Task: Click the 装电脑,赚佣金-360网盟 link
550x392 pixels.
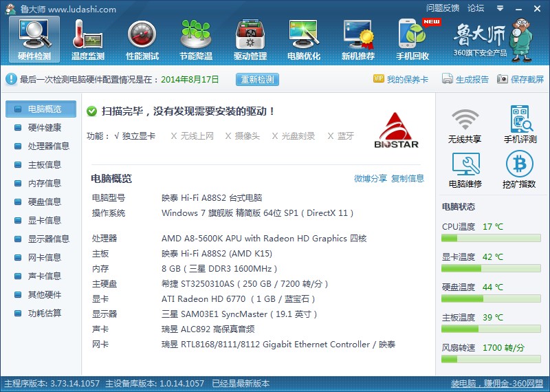Action: click(x=496, y=384)
